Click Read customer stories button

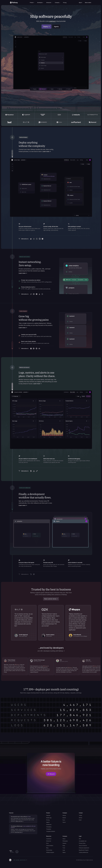pyautogui.click(x=51, y=599)
